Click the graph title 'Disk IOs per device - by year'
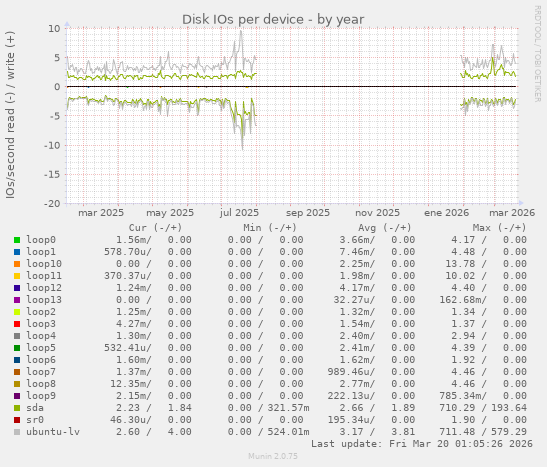 pos(273,20)
